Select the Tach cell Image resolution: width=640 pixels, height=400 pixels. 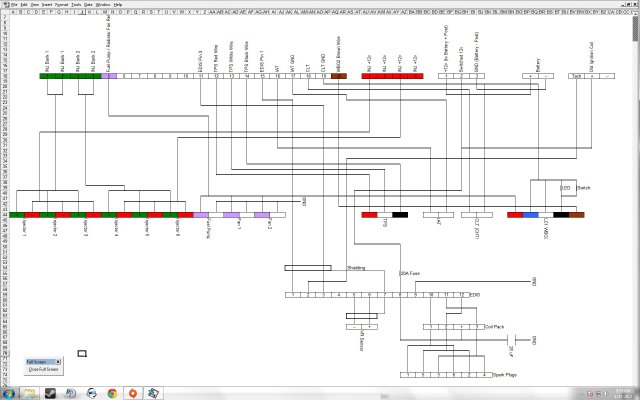(577, 76)
